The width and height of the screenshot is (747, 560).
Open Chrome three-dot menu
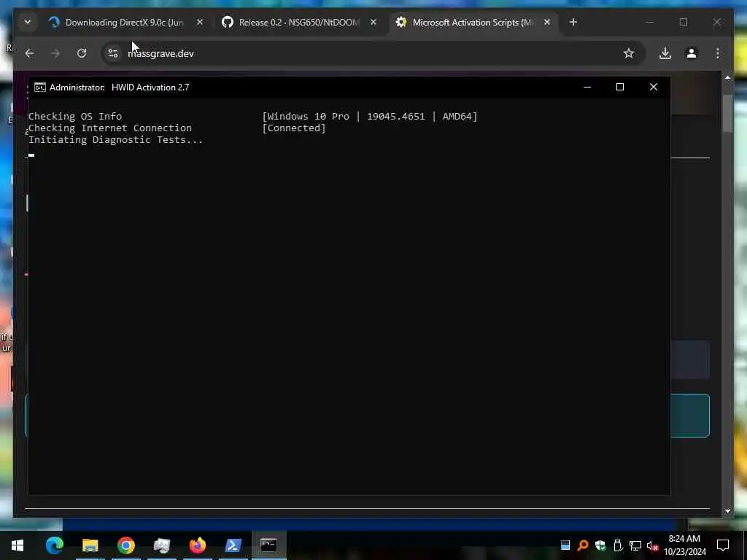point(718,53)
